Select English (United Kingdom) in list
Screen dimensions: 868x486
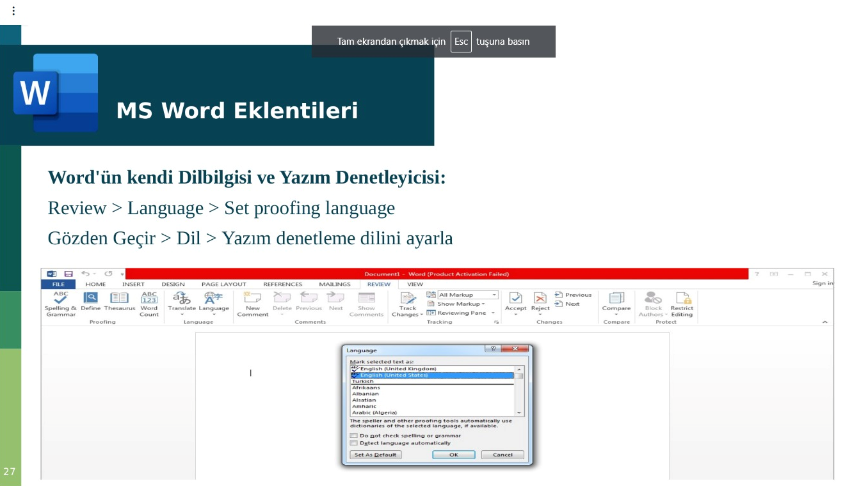pos(432,369)
